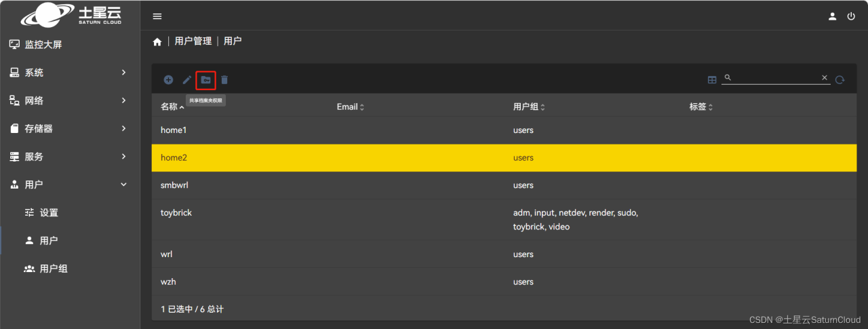Screen dimensions: 868x329
Task: Open 用户组 submenu item
Action: pyautogui.click(x=54, y=269)
